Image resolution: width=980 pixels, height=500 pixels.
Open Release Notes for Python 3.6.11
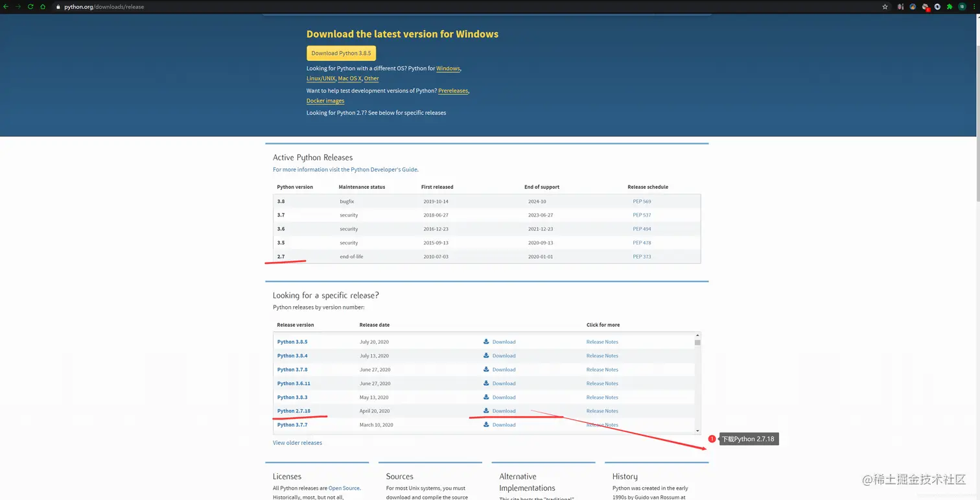602,383
